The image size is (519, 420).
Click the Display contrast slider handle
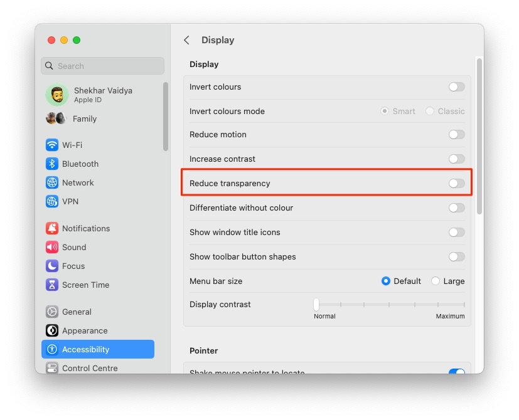(x=316, y=304)
